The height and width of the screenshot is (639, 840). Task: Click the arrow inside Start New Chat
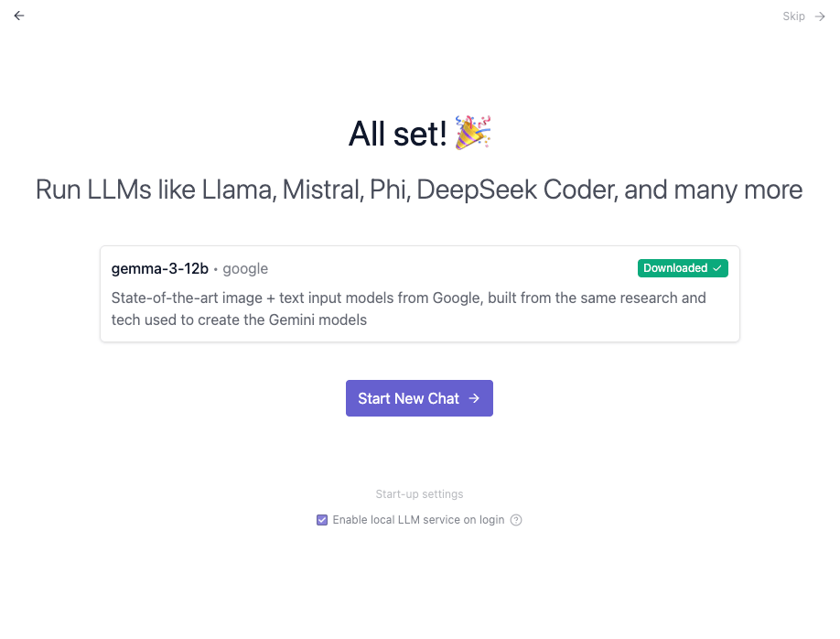click(474, 398)
